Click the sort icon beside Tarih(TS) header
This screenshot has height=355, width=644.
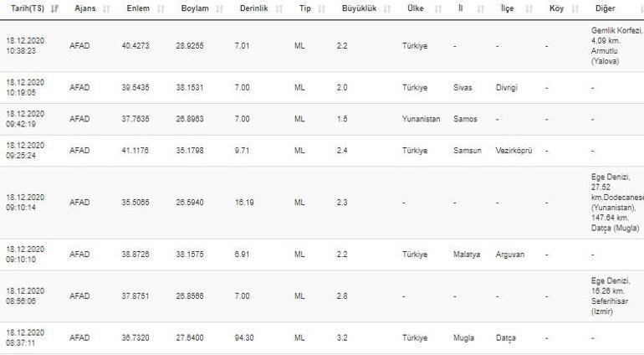[55, 8]
